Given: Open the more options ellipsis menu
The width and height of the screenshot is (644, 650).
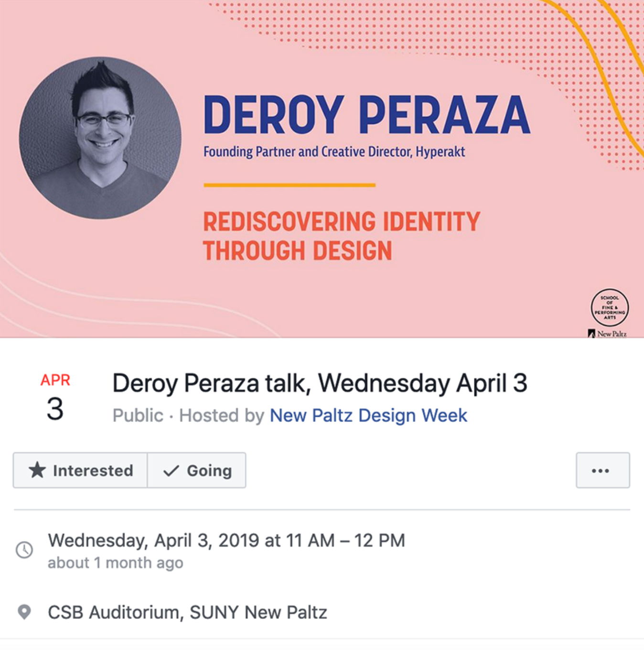Looking at the screenshot, I should coord(603,470).
